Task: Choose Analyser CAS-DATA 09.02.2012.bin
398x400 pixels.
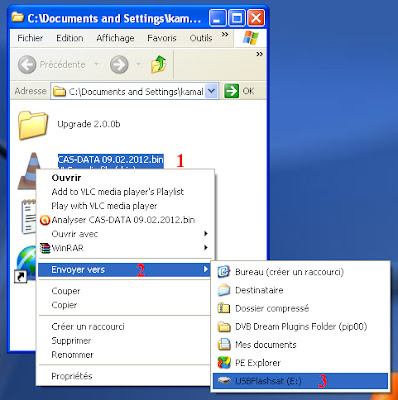Action: tap(125, 220)
